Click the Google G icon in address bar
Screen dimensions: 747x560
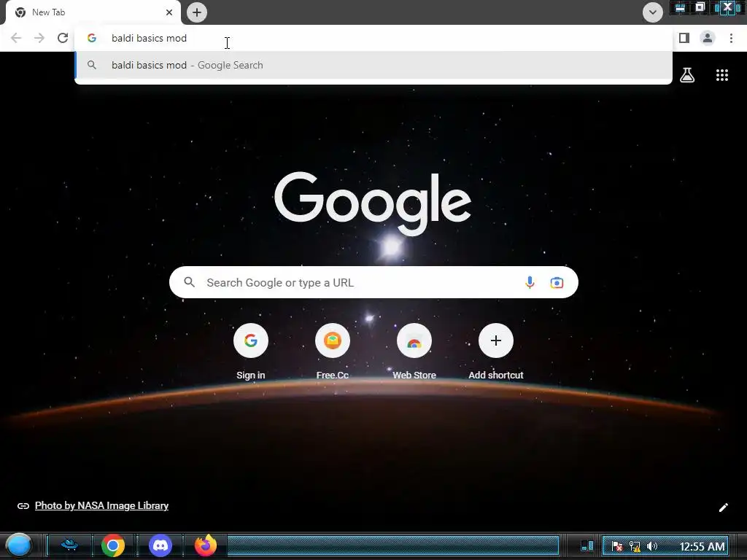click(x=92, y=38)
